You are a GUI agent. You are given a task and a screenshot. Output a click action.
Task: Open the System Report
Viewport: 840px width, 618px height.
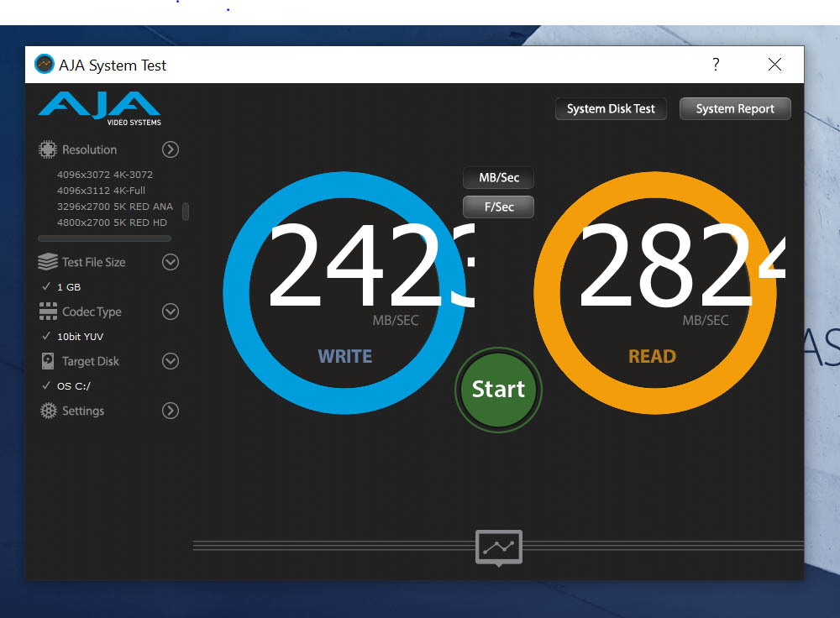coord(735,108)
